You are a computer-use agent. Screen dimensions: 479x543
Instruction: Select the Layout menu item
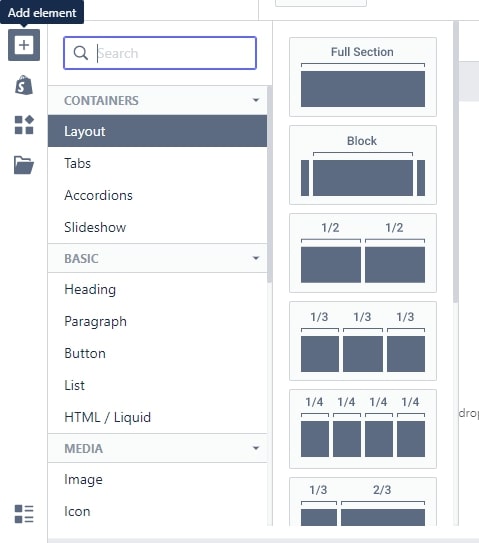157,131
